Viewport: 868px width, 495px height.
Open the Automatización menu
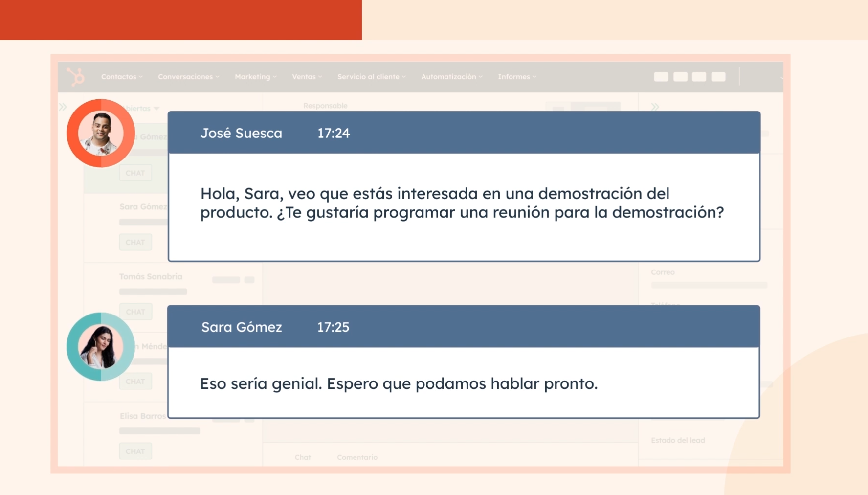(451, 77)
